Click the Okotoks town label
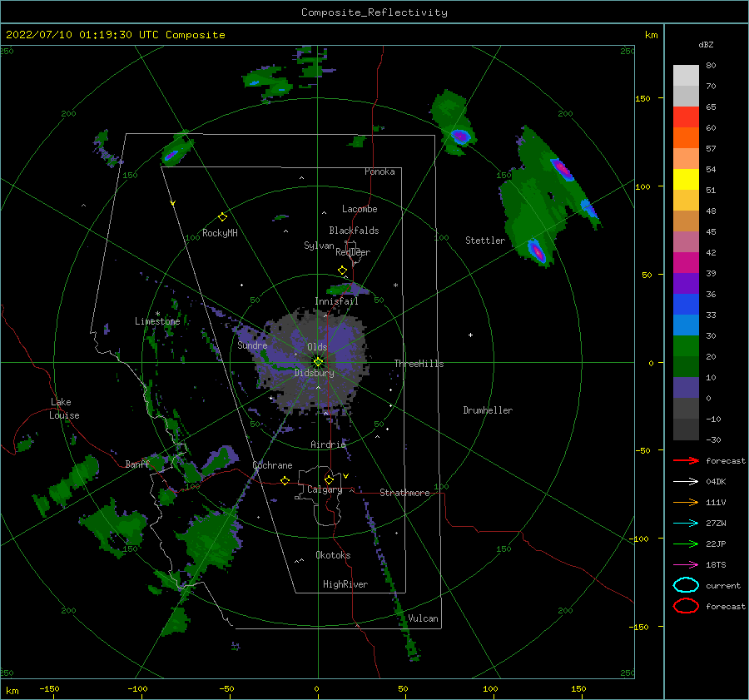The height and width of the screenshot is (700, 749). point(333,555)
